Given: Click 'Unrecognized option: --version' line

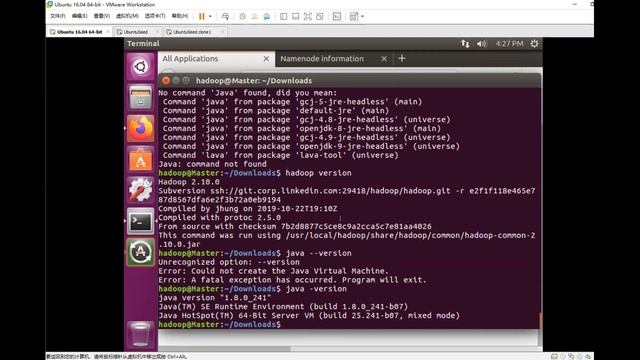Looking at the screenshot, I should point(229,262).
